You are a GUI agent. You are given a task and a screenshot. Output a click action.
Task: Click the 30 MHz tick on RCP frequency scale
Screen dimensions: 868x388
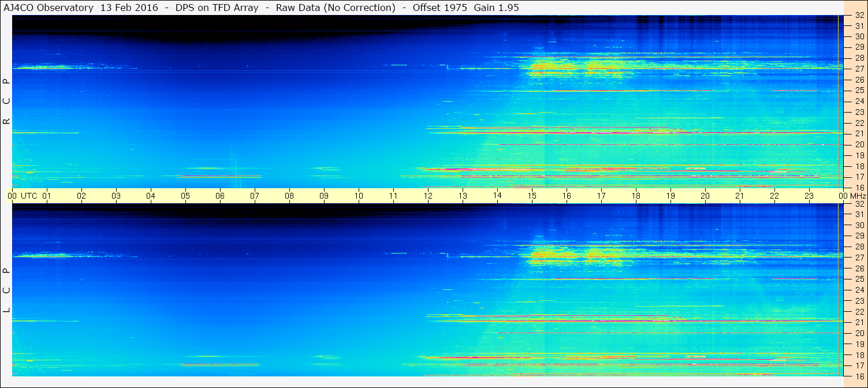(x=859, y=36)
